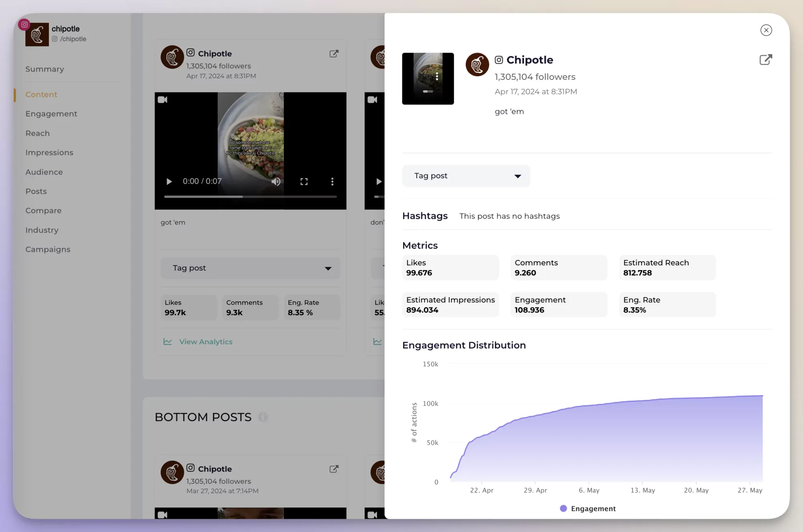Image resolution: width=803 pixels, height=532 pixels.
Task: Open post externally from details panel
Action: point(766,60)
